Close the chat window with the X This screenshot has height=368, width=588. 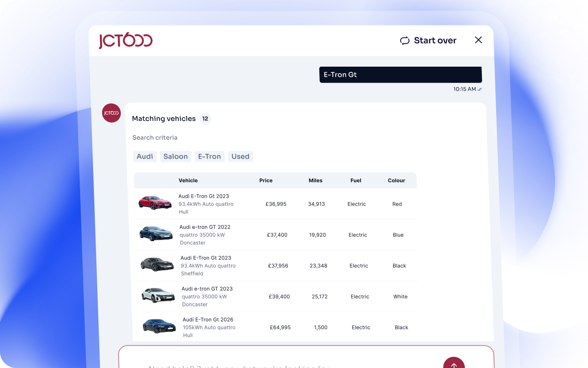click(479, 40)
